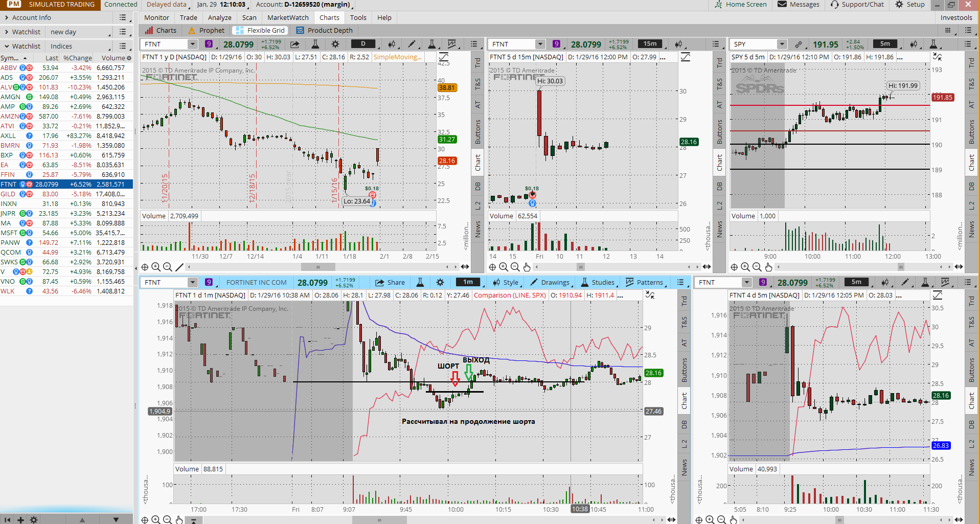
Task: Open Share menu in bottom FTNT 1m chart
Action: point(390,282)
